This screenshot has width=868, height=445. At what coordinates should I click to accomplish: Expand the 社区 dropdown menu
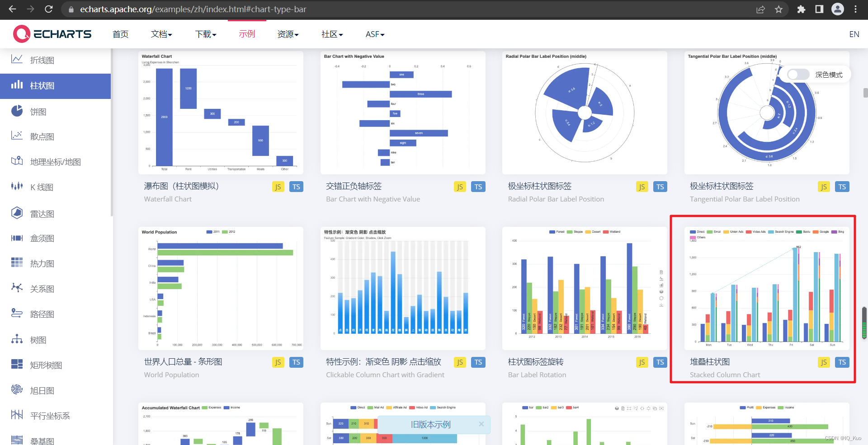click(x=332, y=34)
